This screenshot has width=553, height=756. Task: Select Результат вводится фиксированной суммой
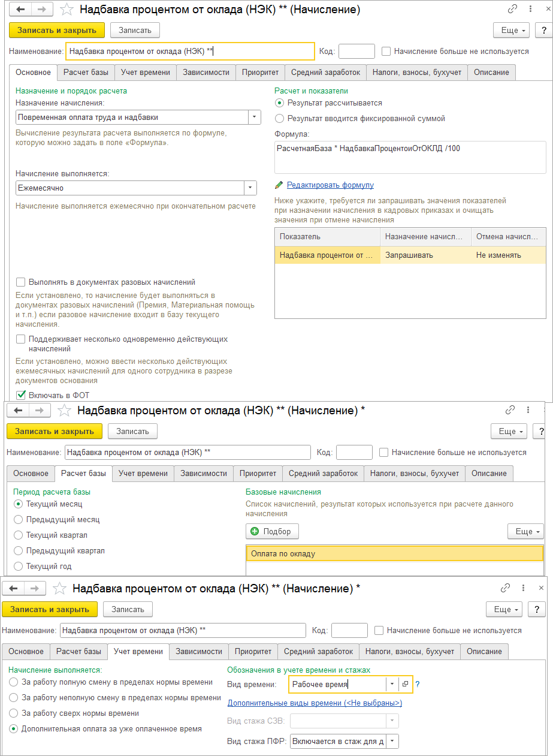[x=279, y=119]
